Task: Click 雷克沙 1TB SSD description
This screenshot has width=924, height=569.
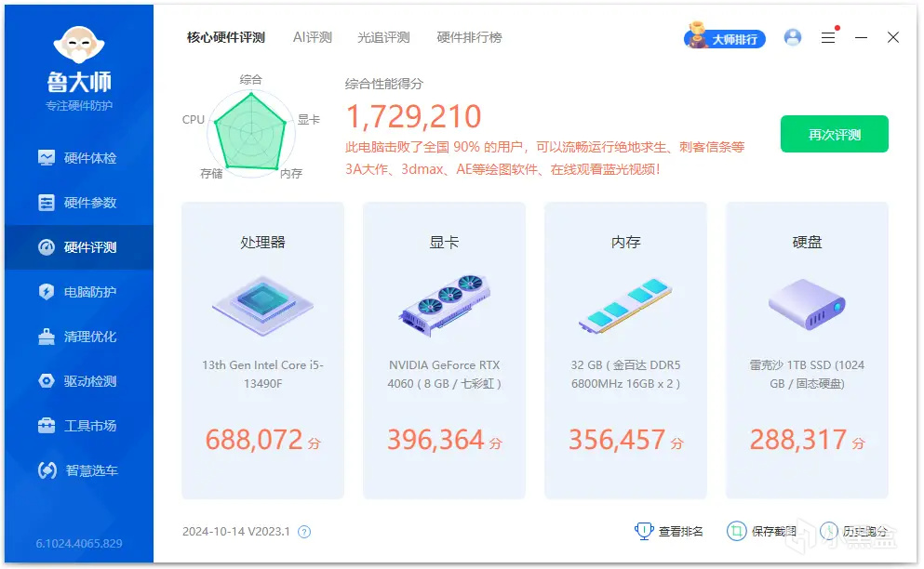Action: [x=807, y=374]
